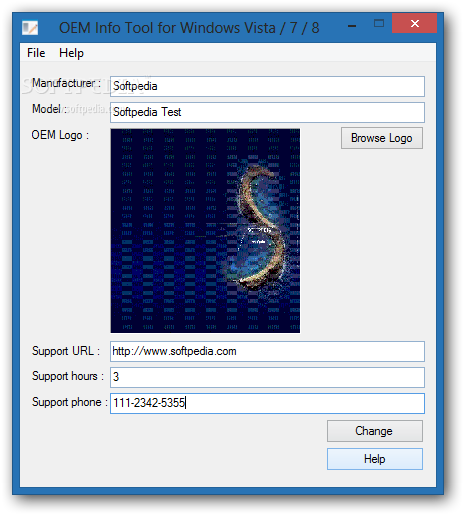This screenshot has height=515, width=464.
Task: Click the 'Support phone :' label
Action: coord(70,402)
